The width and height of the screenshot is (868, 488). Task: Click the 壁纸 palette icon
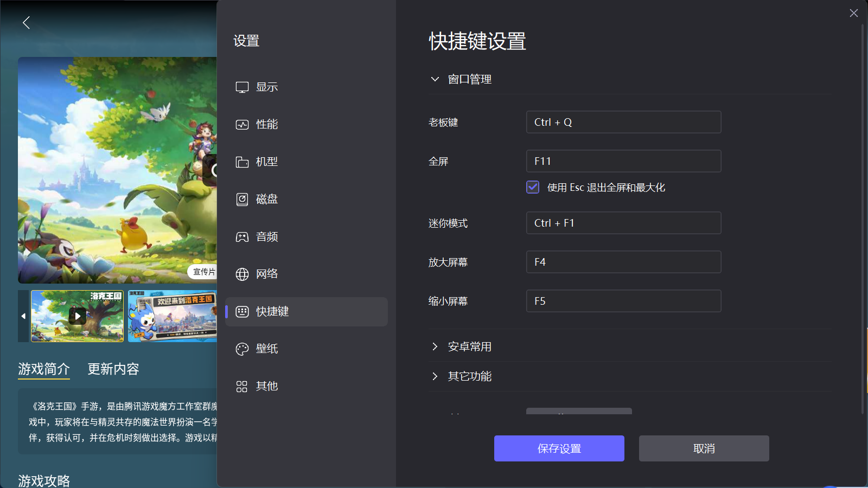pos(242,349)
